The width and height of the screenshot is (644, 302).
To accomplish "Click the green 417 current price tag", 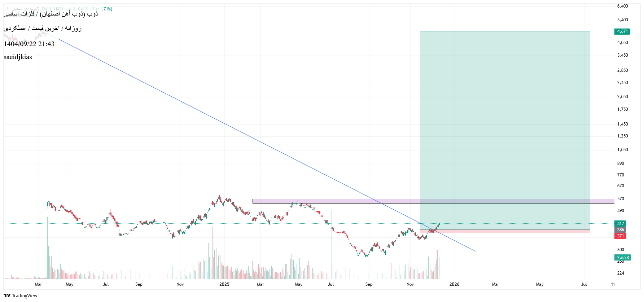I will (x=620, y=224).
